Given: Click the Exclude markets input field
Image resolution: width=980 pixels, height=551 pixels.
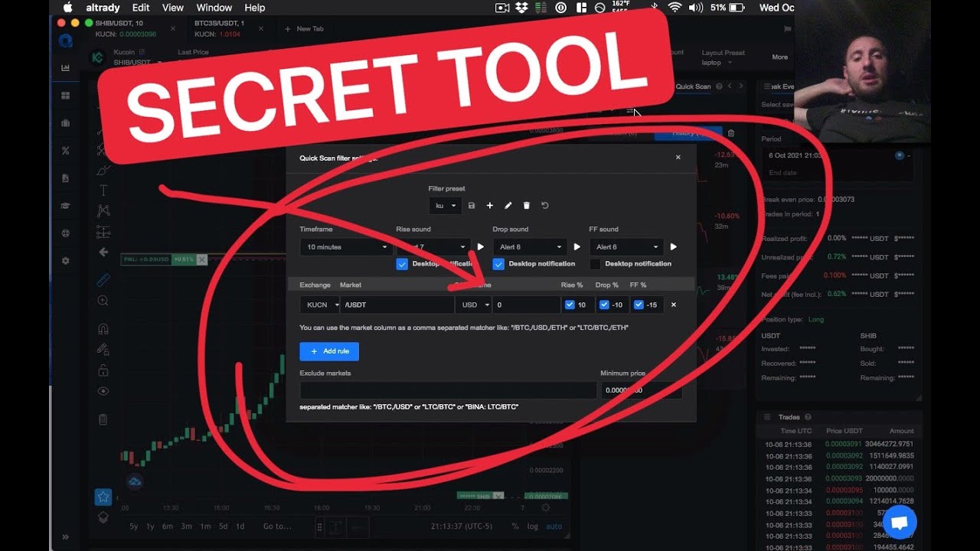Looking at the screenshot, I should (x=448, y=390).
